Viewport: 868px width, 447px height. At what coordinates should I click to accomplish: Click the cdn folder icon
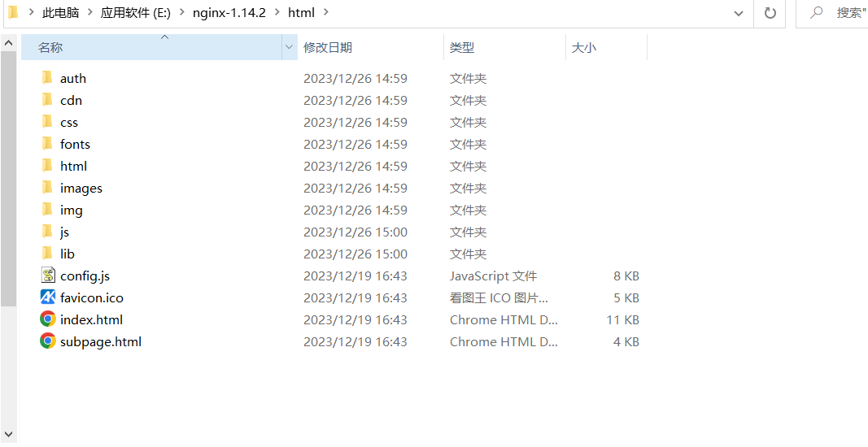tap(47, 100)
